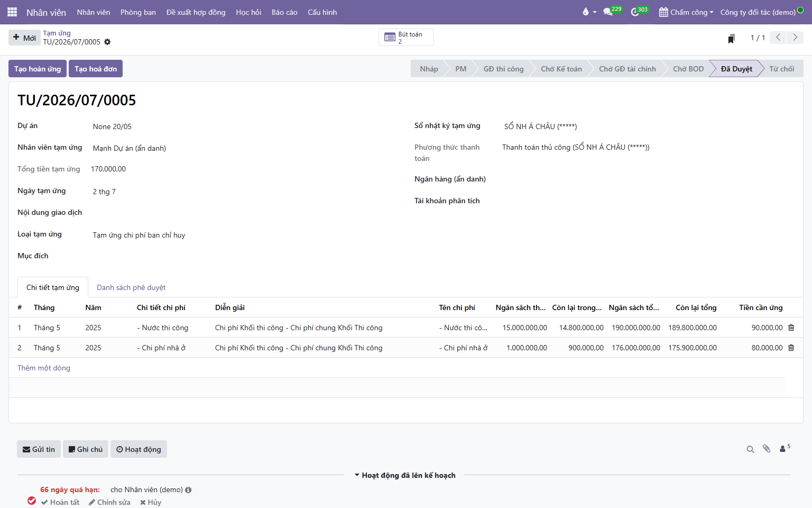The image size is (812, 508).
Task: Click the Tạo hoàn ứng button
Action: tap(38, 69)
